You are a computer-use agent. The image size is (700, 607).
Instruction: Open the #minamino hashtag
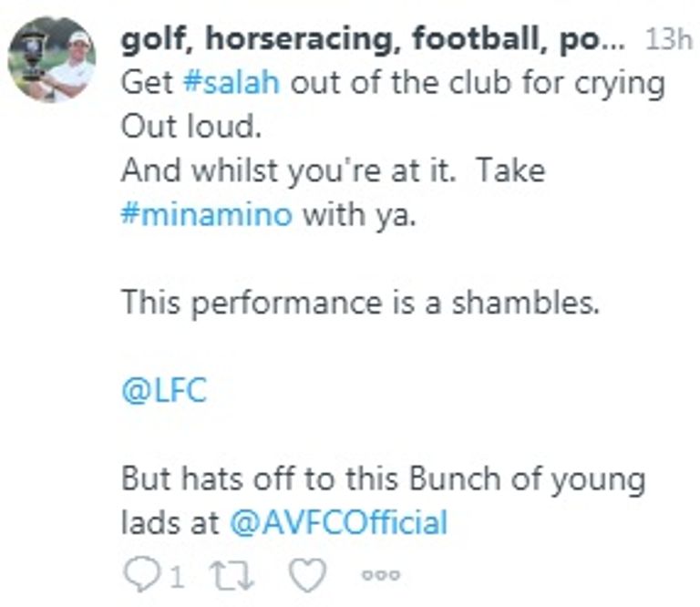pyautogui.click(x=207, y=215)
